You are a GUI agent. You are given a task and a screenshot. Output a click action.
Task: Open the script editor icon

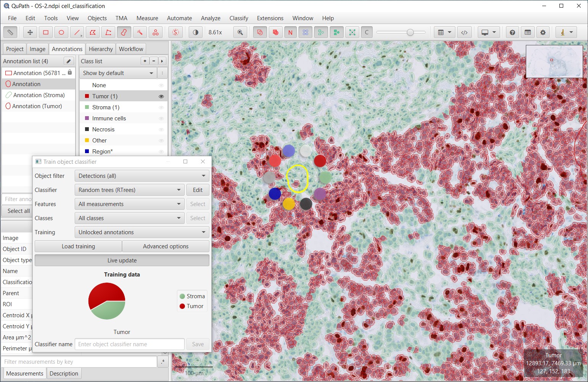click(x=464, y=32)
